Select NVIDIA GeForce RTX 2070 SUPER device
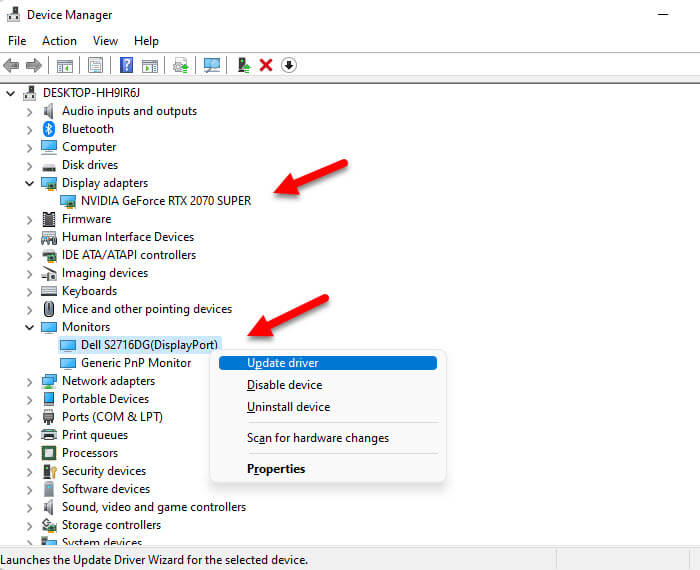Image resolution: width=700 pixels, height=570 pixels. click(x=166, y=201)
